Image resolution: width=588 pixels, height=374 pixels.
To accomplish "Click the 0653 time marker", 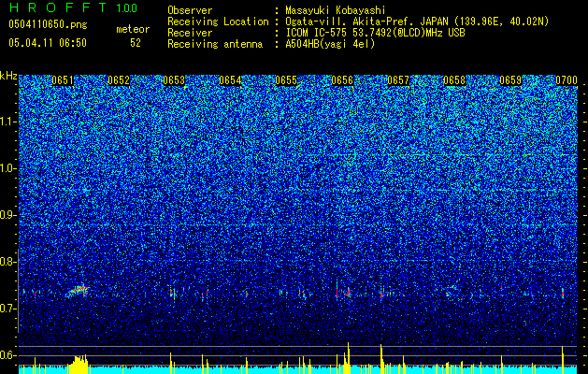I will point(175,80).
